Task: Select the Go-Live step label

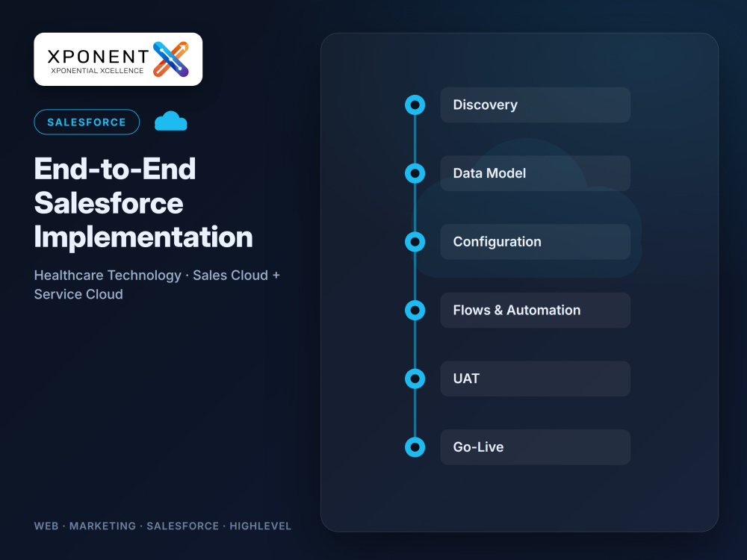Action: (535, 447)
